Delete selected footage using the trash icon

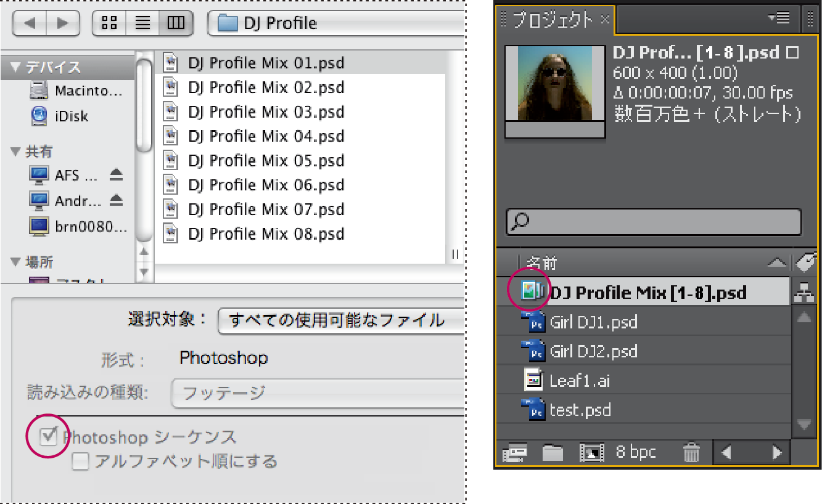tap(691, 452)
